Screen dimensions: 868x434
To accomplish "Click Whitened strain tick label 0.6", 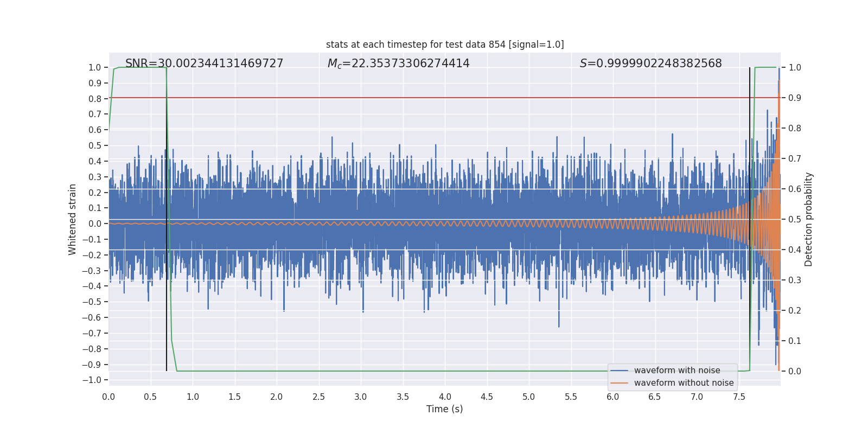I will (95, 130).
